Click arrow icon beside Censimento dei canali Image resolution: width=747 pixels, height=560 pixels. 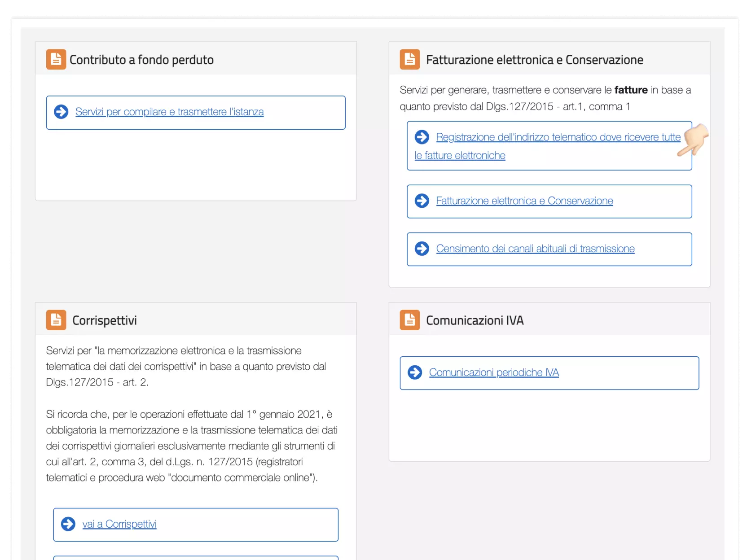click(422, 248)
